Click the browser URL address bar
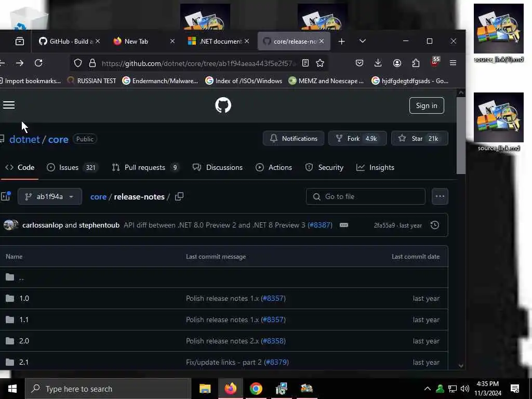Viewport: 532px width, 399px height. click(198, 63)
